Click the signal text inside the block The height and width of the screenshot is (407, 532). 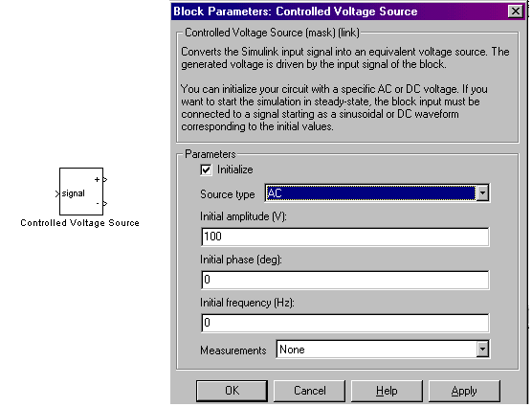pos(74,193)
